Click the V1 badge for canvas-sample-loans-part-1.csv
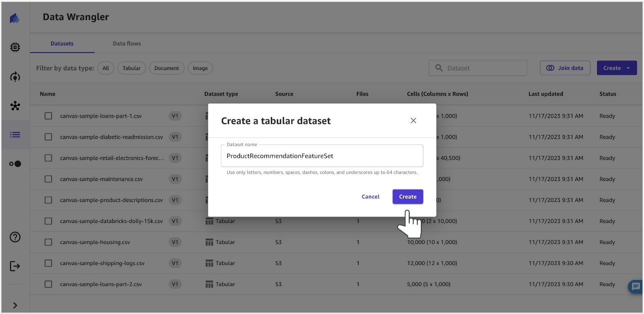The width and height of the screenshot is (644, 314). pyautogui.click(x=175, y=116)
